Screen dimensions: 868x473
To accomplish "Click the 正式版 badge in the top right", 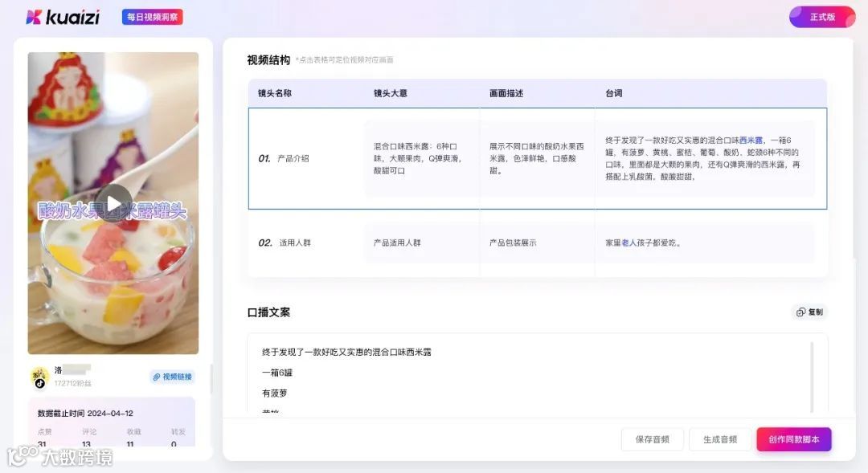I will pos(821,15).
